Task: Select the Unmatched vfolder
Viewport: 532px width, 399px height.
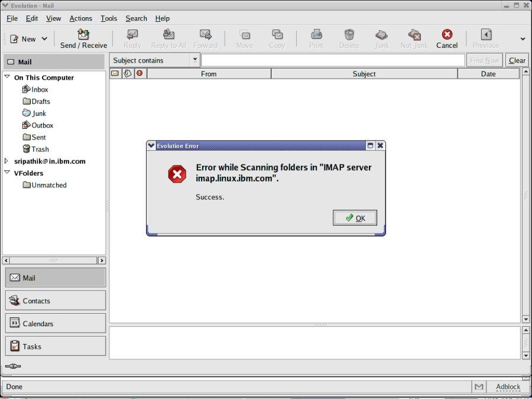Action: tap(44, 185)
